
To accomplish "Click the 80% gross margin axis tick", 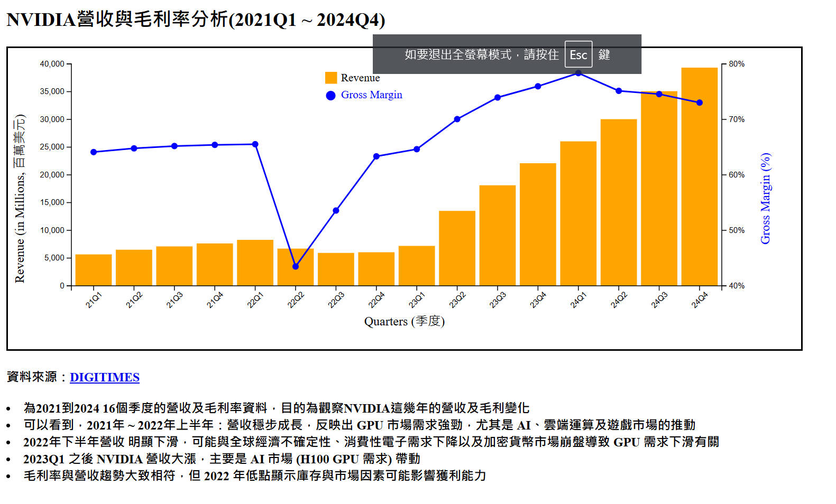I will (x=737, y=64).
